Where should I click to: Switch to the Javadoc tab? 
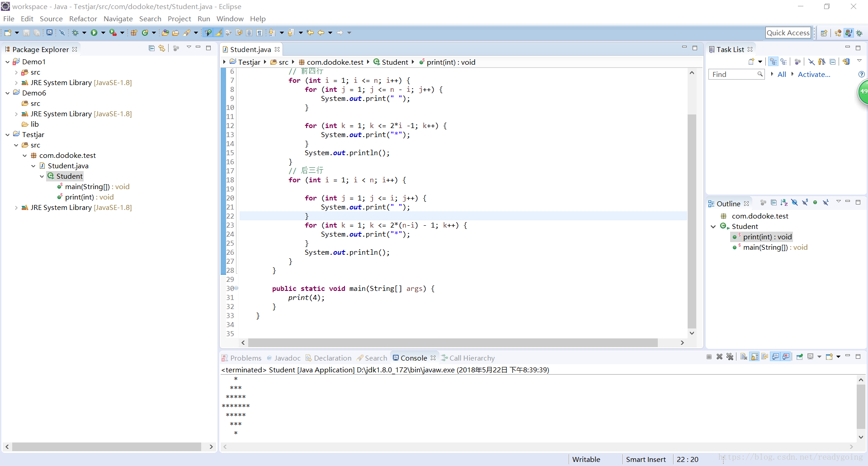283,358
